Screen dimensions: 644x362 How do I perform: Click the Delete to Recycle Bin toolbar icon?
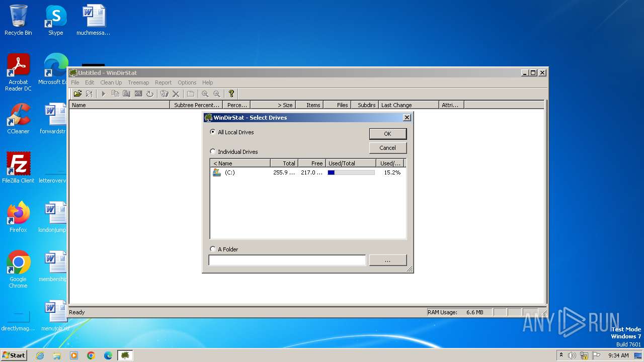point(164,94)
